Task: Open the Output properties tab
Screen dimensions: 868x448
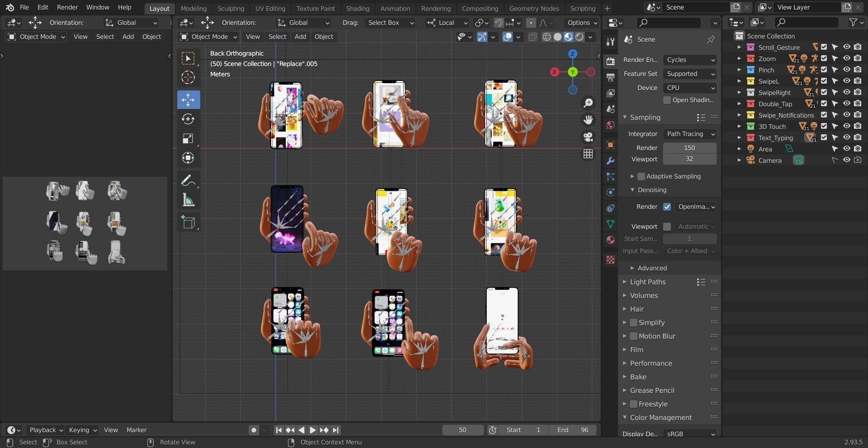Action: click(x=610, y=77)
